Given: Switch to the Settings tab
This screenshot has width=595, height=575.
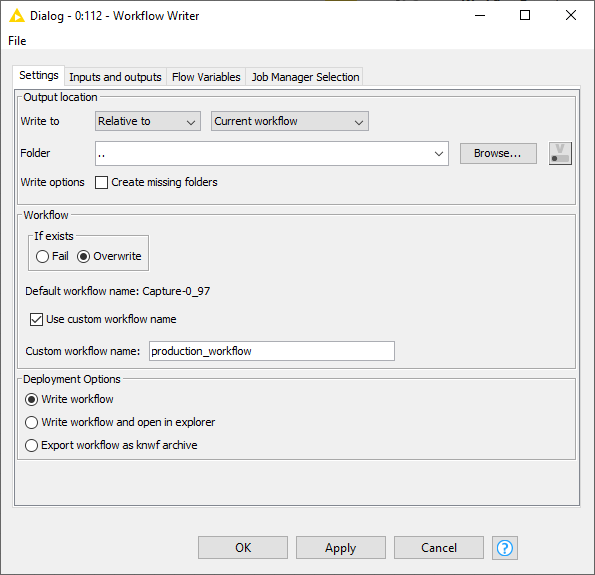Looking at the screenshot, I should tap(39, 75).
